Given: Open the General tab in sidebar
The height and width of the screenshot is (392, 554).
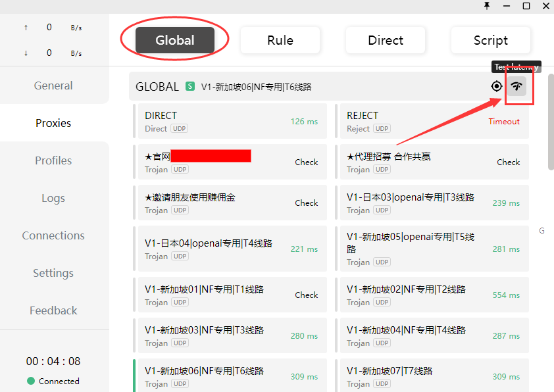Looking at the screenshot, I should tap(53, 86).
